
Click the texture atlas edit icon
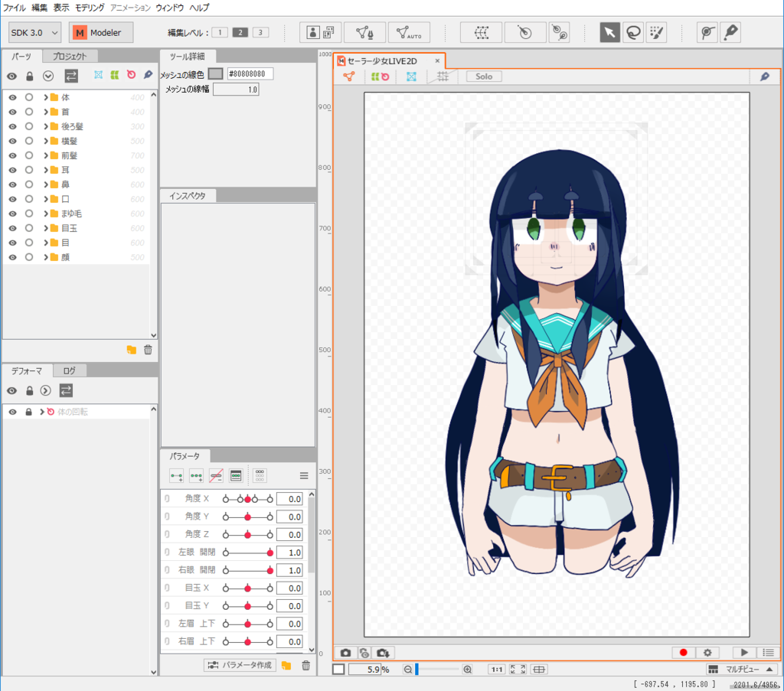coord(321,32)
